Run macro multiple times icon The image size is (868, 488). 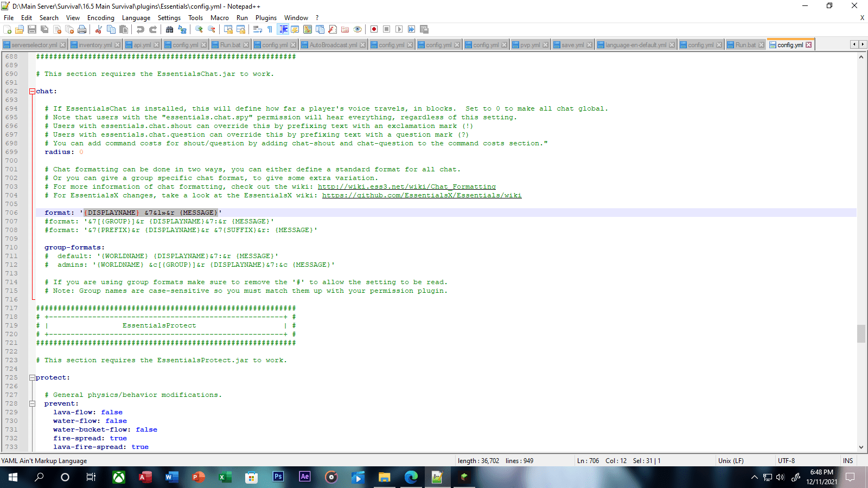412,29
